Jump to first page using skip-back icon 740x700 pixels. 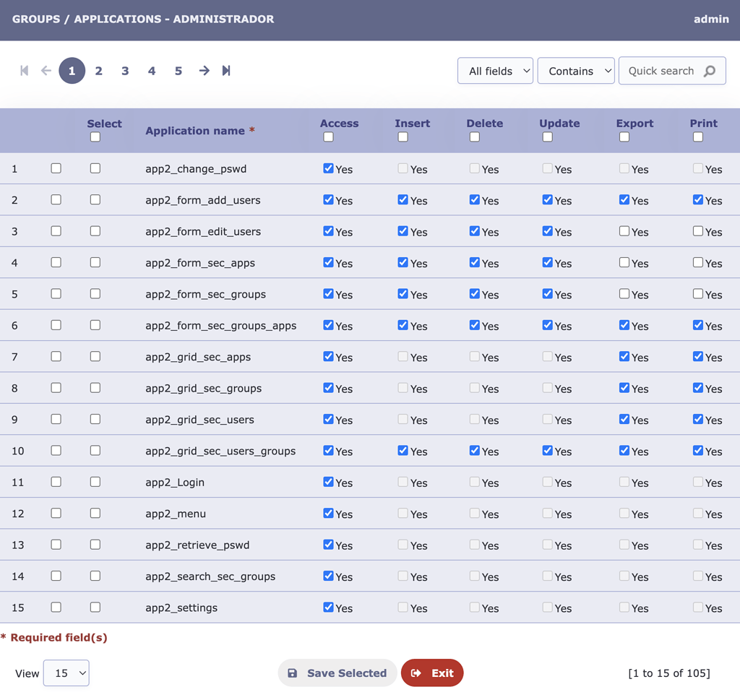point(23,70)
